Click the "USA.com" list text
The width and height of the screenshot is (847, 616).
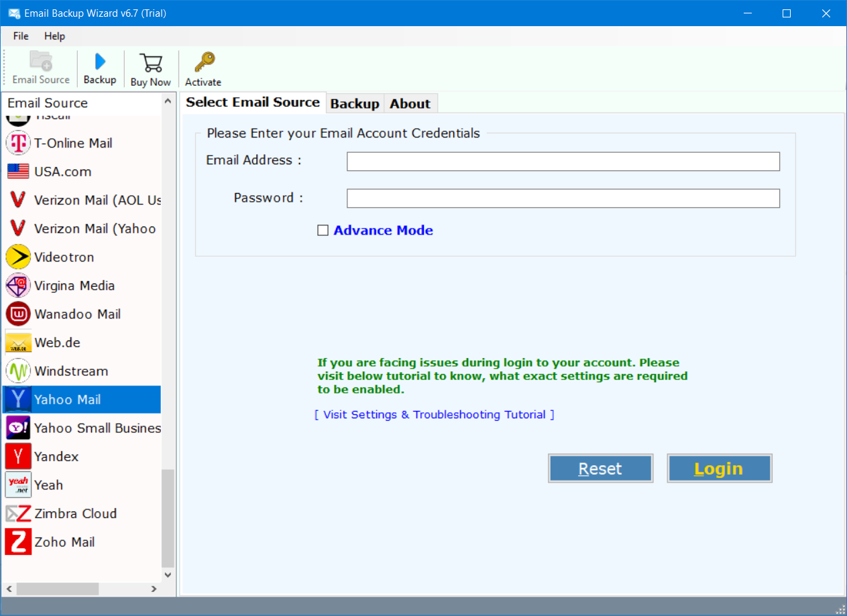point(62,172)
